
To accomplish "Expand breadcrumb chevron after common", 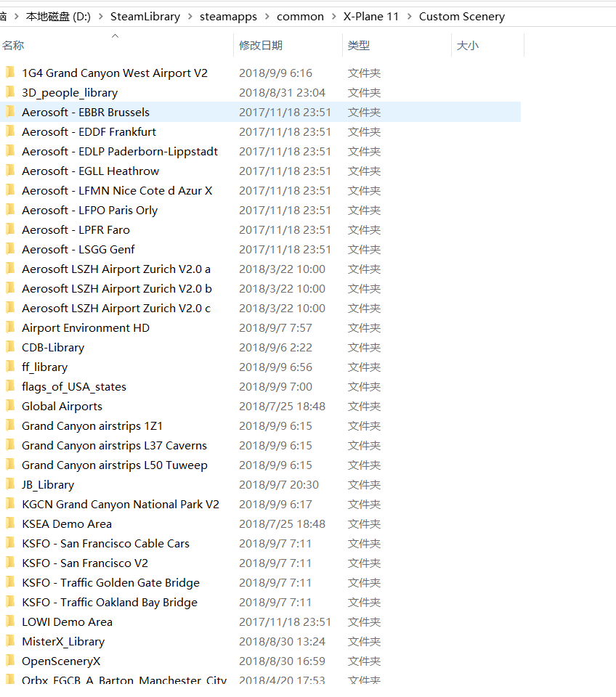I will click(333, 17).
